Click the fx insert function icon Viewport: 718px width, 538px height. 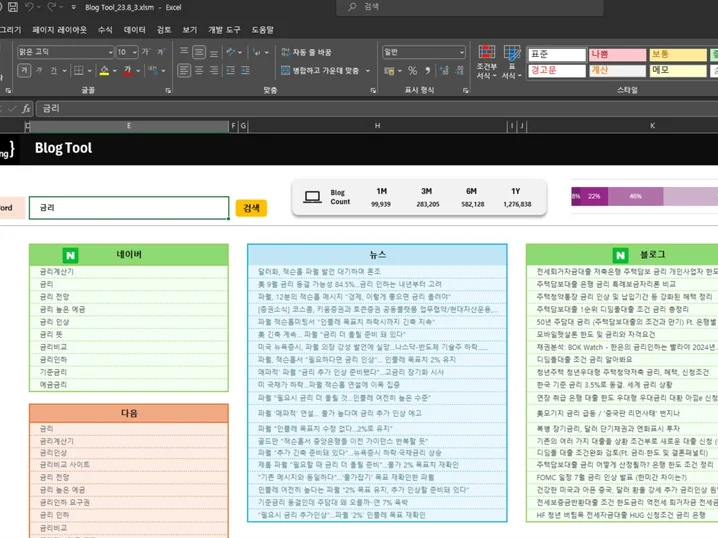(x=26, y=109)
